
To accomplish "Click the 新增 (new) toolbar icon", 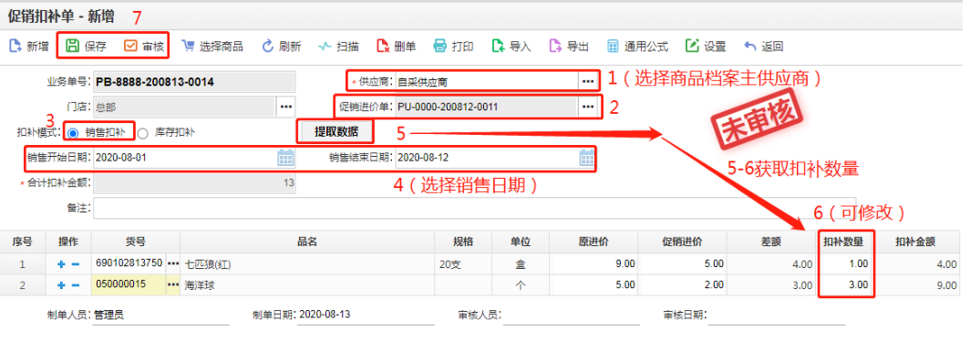I will pos(15,46).
